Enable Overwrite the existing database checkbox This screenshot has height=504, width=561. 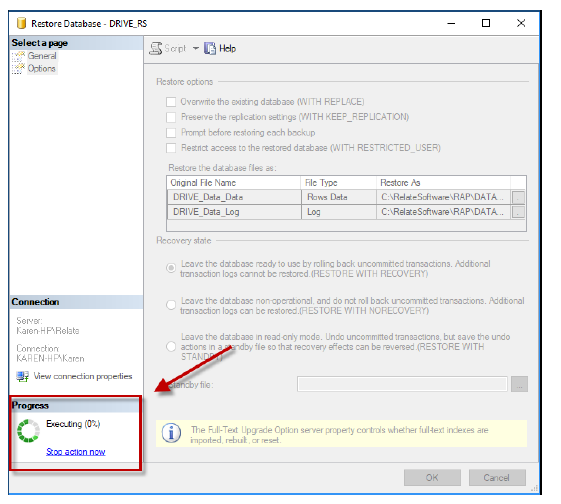point(171,102)
